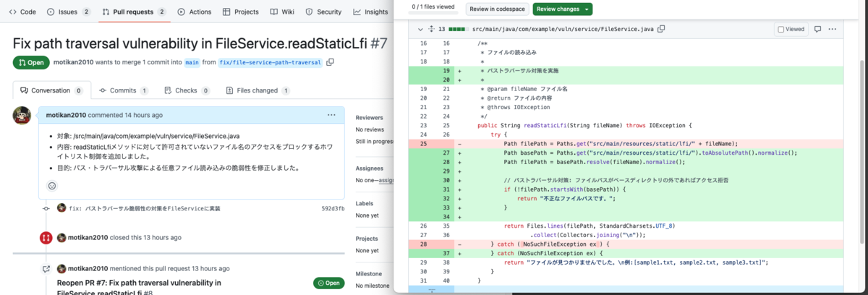Screen dimensions: 868x295
Task: Switch to the Commits tab
Action: point(124,90)
